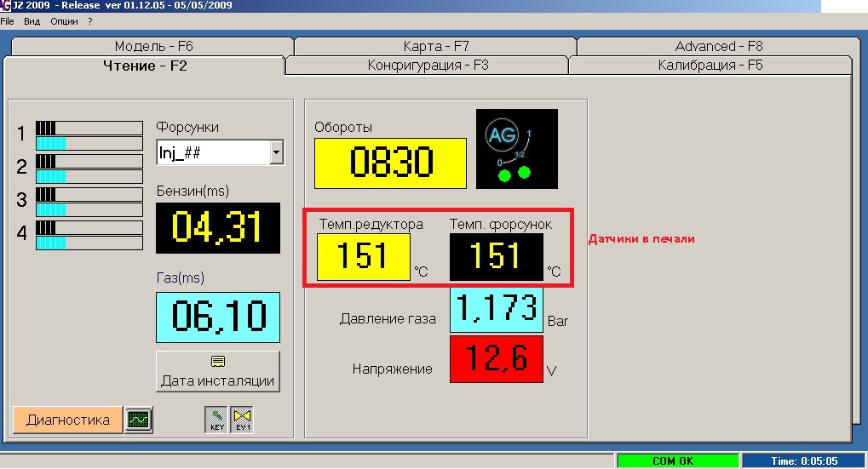Select the Калибрация - F5 tab
Image resolution: width=868 pixels, height=469 pixels.
(710, 66)
